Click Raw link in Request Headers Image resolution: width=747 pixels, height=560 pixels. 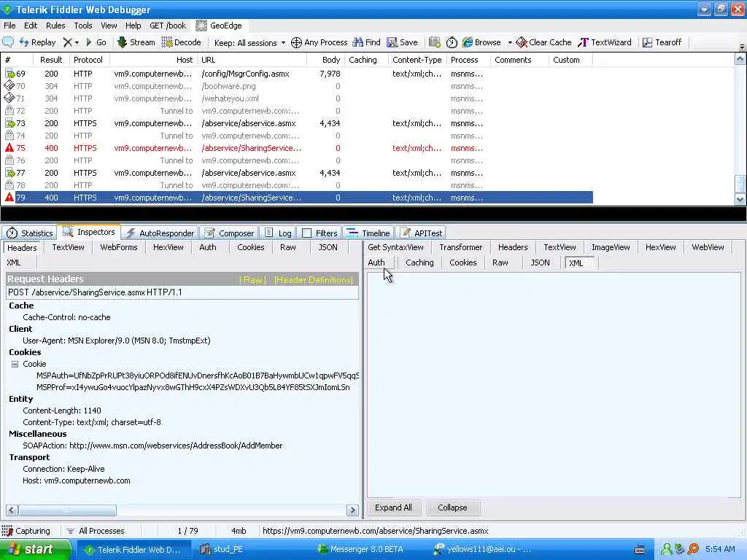(x=252, y=280)
